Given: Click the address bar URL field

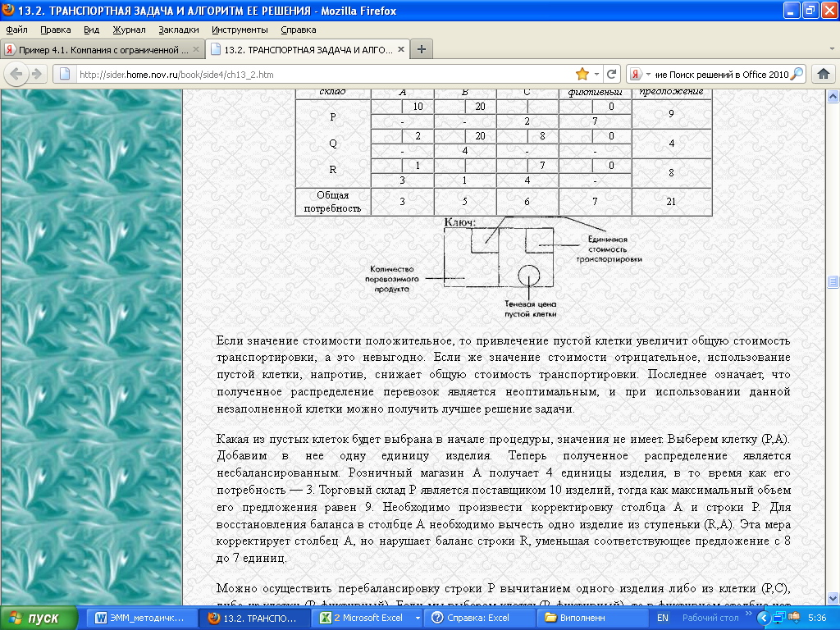Looking at the screenshot, I should click(x=322, y=75).
